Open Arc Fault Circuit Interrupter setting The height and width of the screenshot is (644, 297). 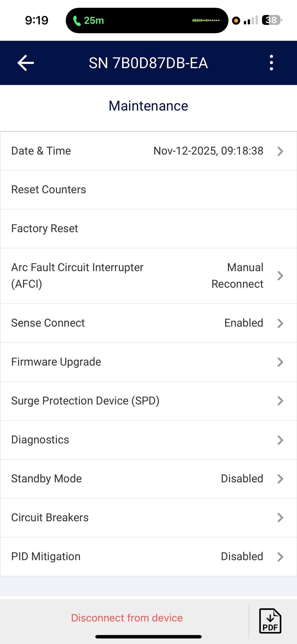coord(77,275)
